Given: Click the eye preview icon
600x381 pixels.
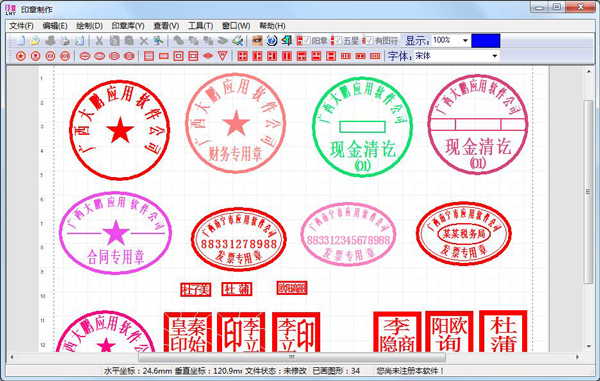Looking at the screenshot, I should tap(257, 41).
